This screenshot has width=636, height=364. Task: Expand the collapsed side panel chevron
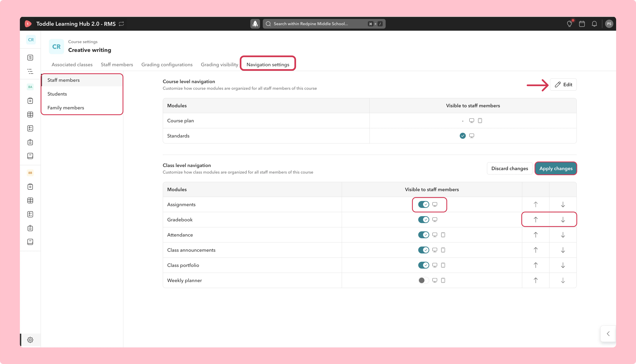(608, 334)
